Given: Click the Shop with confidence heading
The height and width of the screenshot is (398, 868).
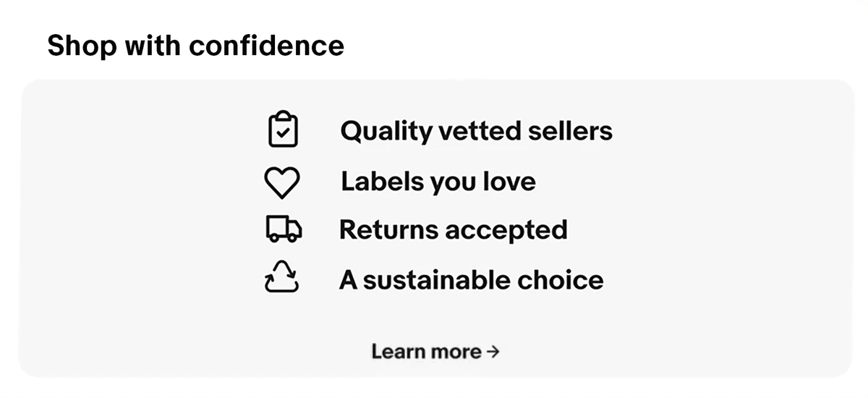Looking at the screenshot, I should point(195,46).
